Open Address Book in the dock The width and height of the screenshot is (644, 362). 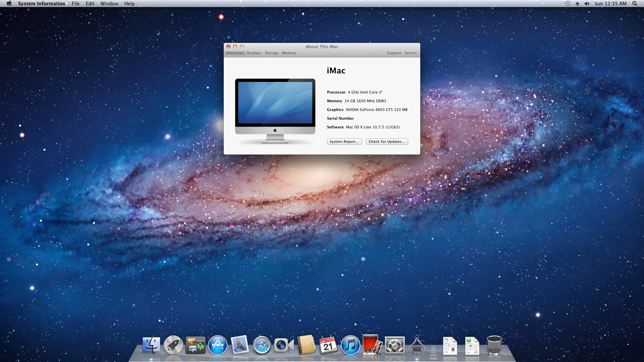(x=306, y=345)
